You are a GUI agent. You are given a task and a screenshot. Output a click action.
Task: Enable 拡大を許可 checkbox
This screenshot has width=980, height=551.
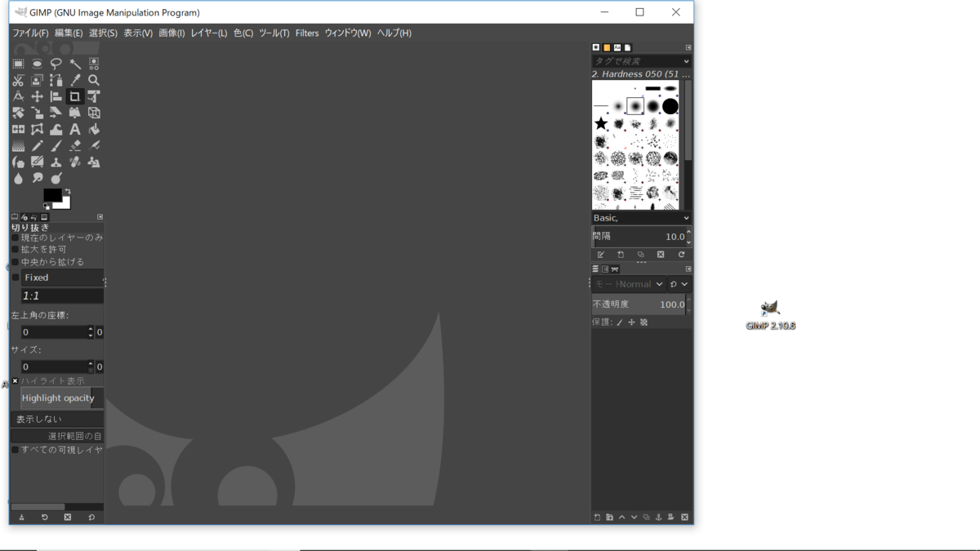[15, 250]
